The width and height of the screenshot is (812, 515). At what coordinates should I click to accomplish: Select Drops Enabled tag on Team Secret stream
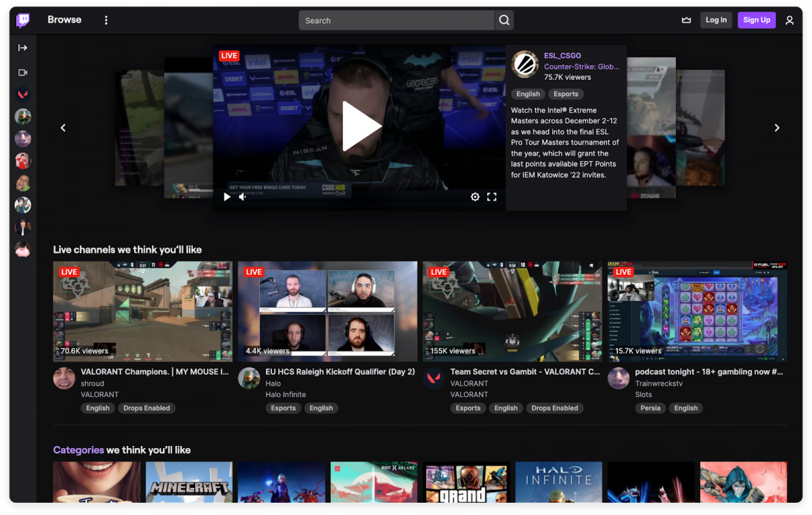tap(555, 408)
